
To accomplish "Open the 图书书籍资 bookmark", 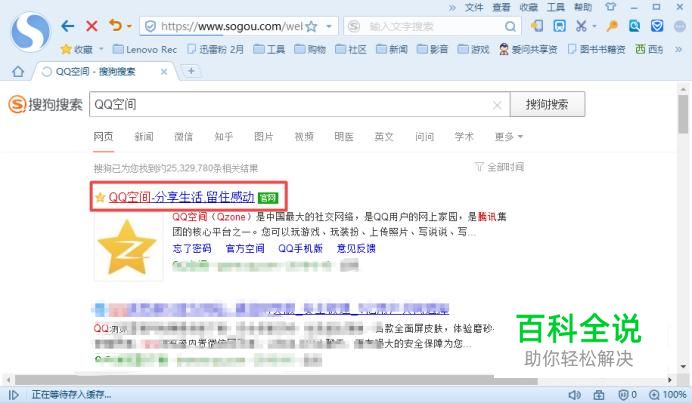I will [596, 49].
